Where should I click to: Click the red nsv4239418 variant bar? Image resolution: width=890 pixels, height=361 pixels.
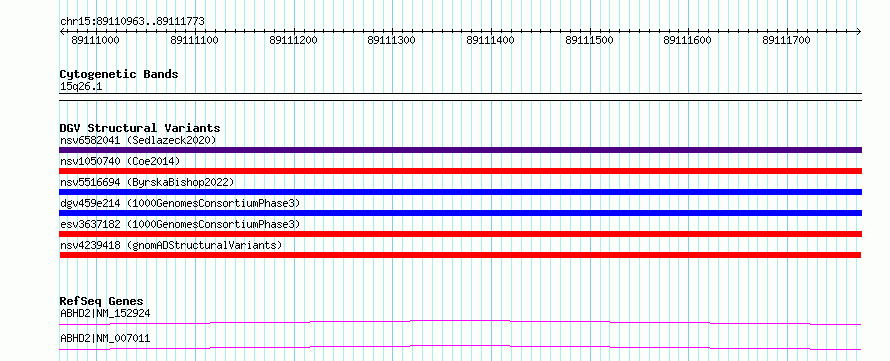click(460, 255)
